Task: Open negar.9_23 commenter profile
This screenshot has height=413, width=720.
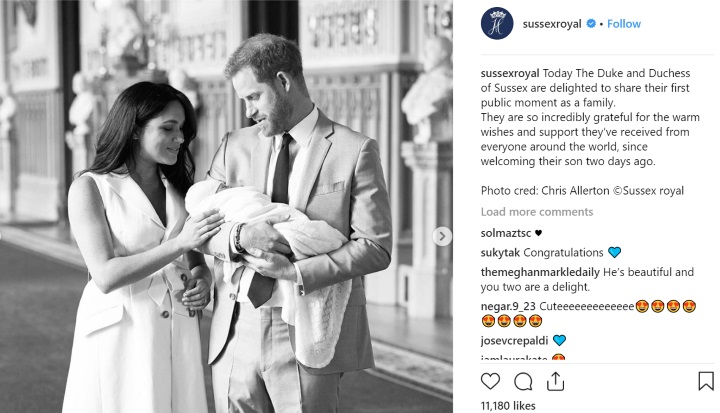Action: coord(508,306)
